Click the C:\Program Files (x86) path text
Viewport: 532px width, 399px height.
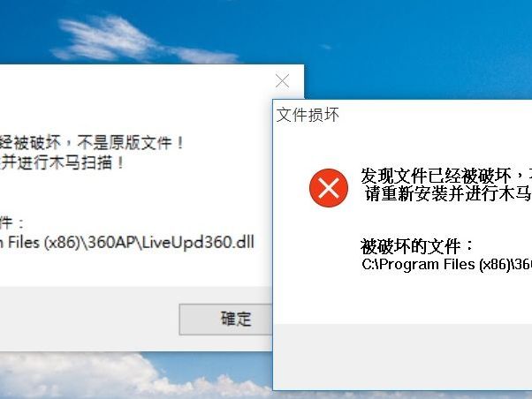pyautogui.click(x=446, y=265)
